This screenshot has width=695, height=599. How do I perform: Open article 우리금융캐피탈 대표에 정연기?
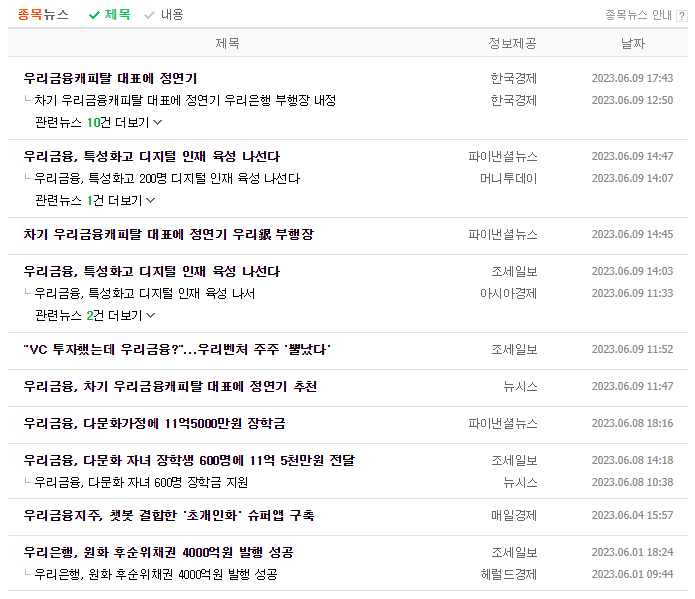pos(110,78)
